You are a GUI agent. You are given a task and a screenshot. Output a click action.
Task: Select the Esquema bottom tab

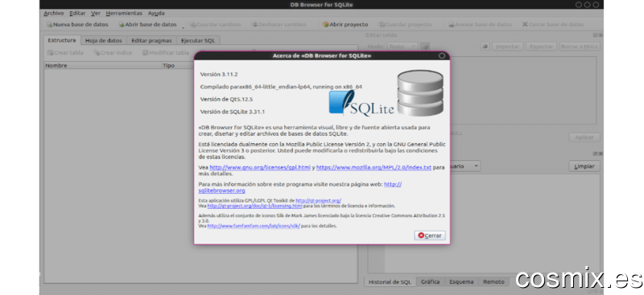(x=461, y=282)
